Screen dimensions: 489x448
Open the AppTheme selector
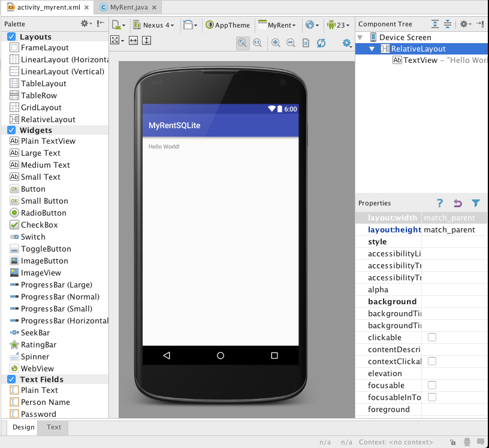tap(228, 25)
